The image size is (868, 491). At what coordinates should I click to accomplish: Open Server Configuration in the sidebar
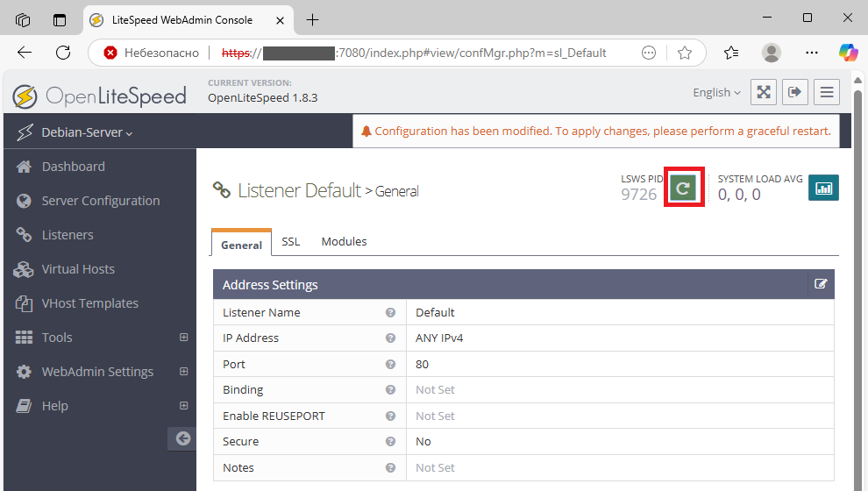[100, 201]
